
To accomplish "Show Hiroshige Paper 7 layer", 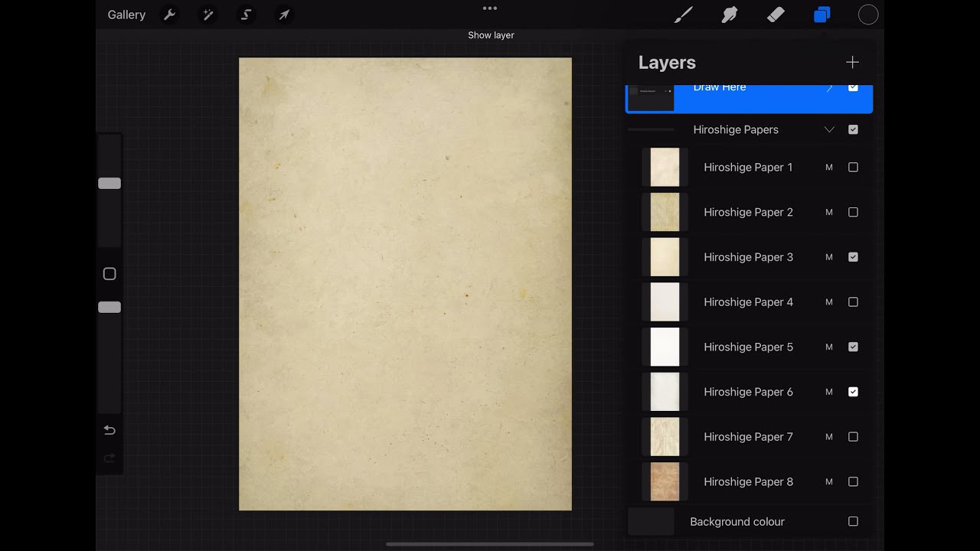I will [x=853, y=437].
